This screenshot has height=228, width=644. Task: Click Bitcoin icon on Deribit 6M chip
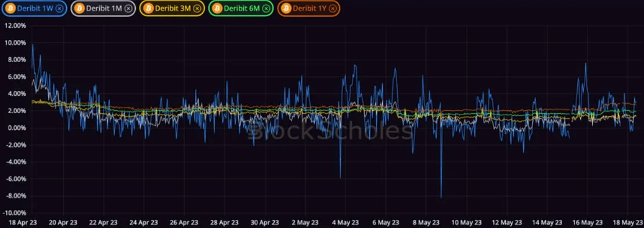tap(218, 8)
